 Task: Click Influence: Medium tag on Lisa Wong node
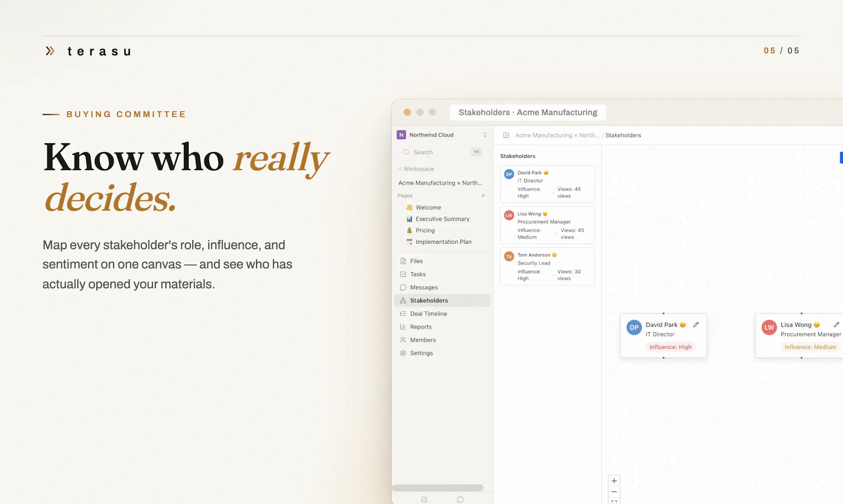tap(810, 347)
